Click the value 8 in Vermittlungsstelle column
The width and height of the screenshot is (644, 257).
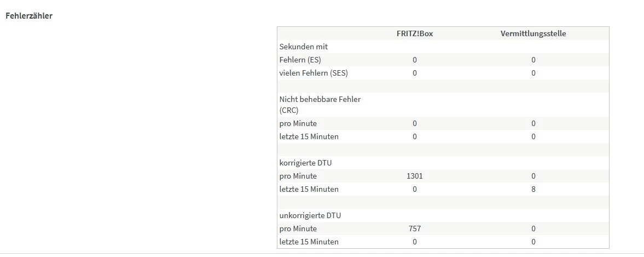[533, 189]
